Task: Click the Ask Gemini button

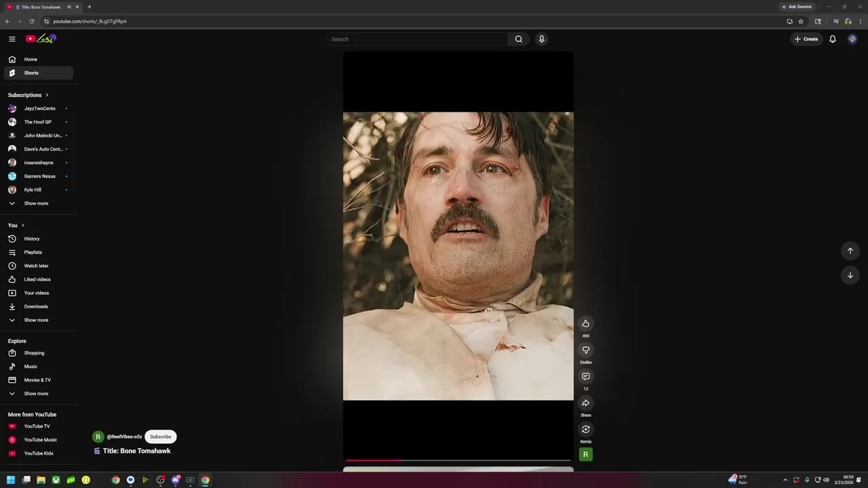Action: [x=796, y=7]
